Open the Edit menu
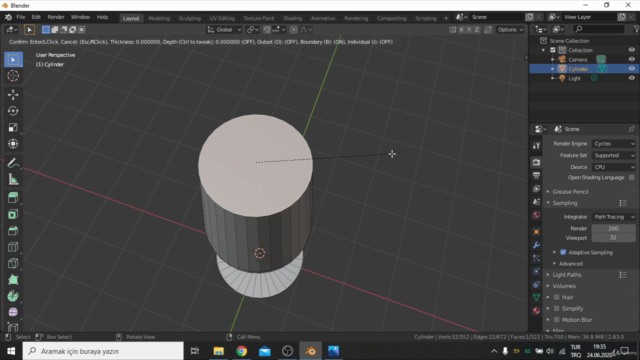 [36, 17]
